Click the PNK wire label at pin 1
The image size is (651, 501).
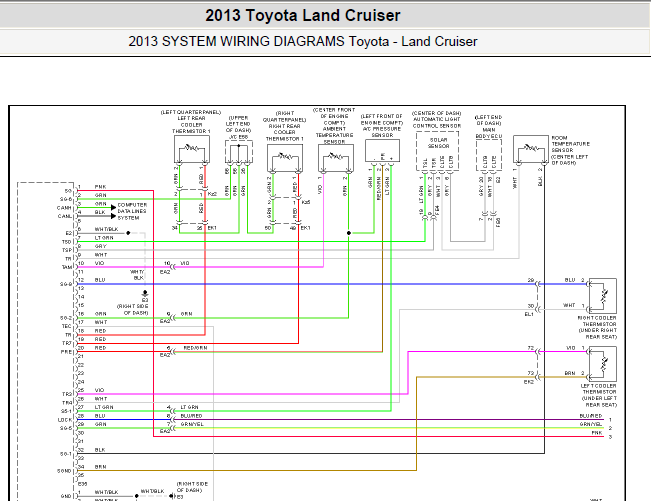click(x=100, y=187)
